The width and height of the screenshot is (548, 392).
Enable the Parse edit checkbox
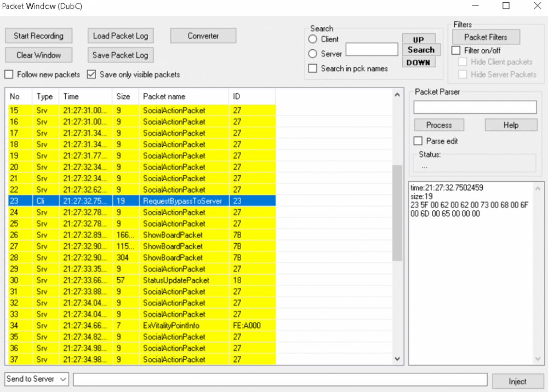[418, 141]
